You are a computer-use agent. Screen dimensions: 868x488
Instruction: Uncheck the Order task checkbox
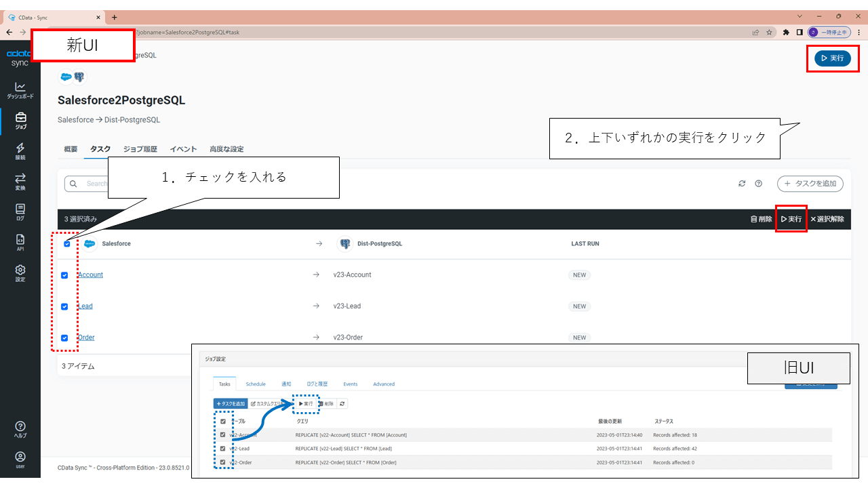[x=64, y=338]
